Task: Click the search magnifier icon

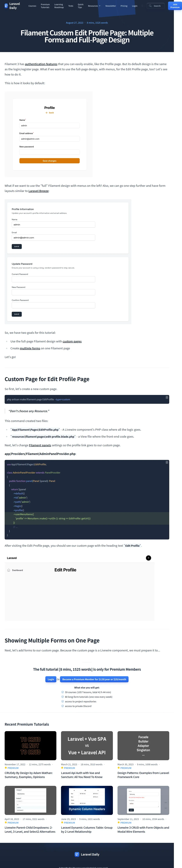Action: pos(150,6)
